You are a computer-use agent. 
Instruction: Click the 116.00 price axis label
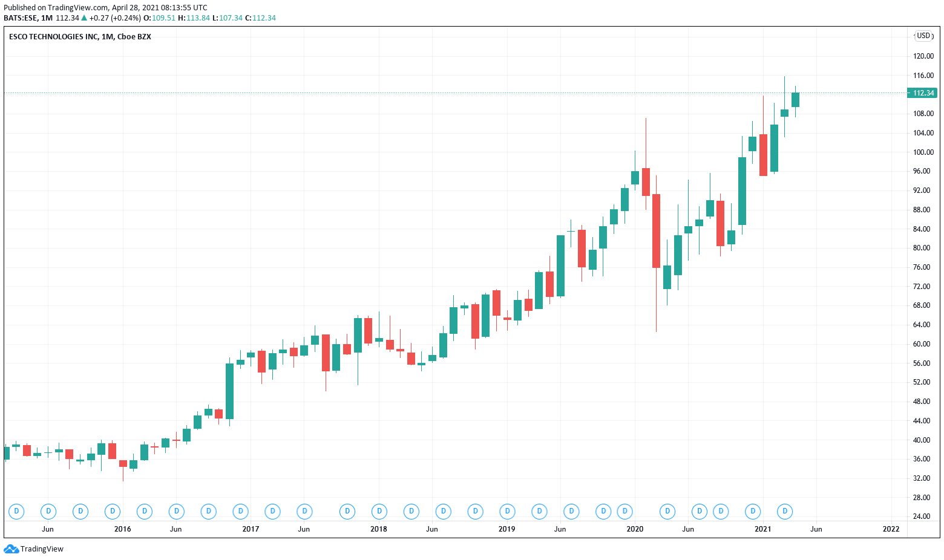point(923,76)
